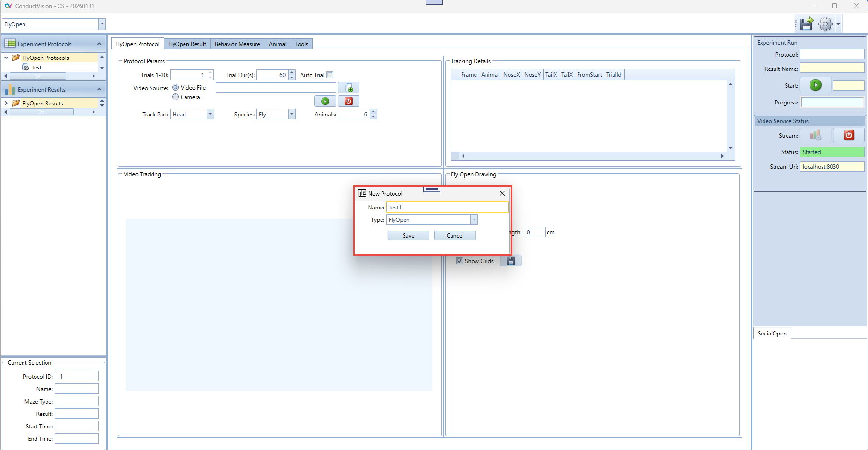Open the Type dropdown in New Protocol dialog
This screenshot has height=450, width=868.
tap(474, 220)
